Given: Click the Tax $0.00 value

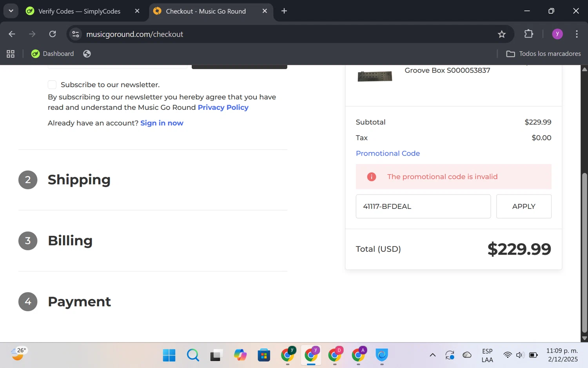Looking at the screenshot, I should (541, 138).
